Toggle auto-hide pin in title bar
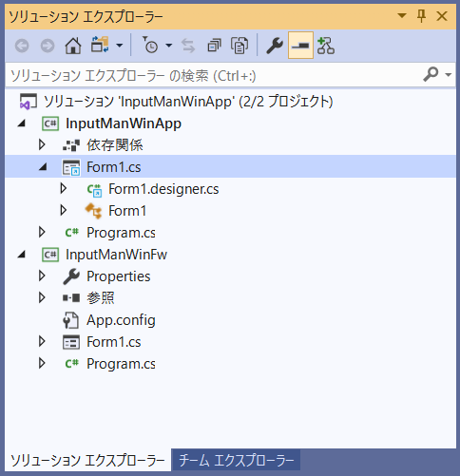Image resolution: width=460 pixels, height=476 pixels. tap(421, 16)
